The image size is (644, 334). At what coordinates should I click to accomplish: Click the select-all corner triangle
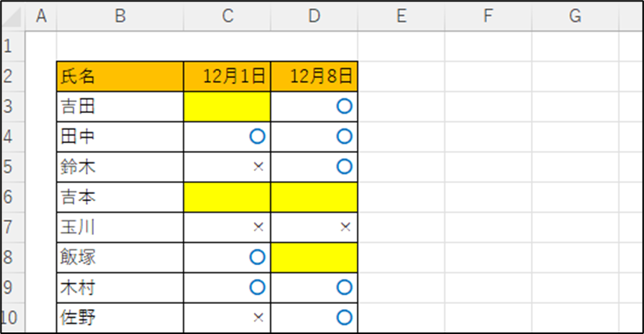coord(12,16)
